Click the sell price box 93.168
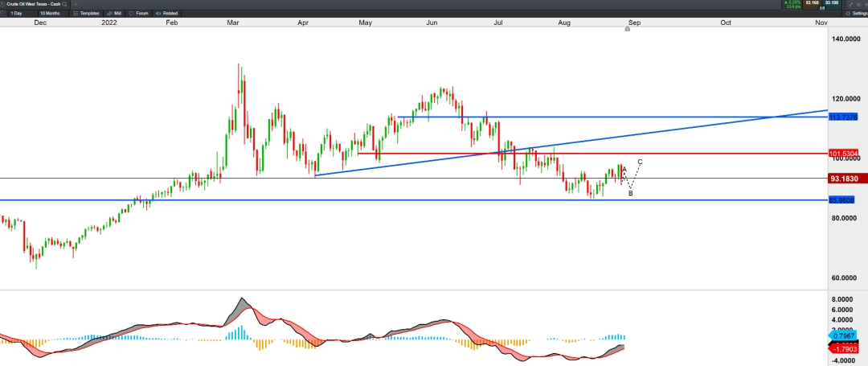Screen dimensions: 868x366 click(x=812, y=5)
